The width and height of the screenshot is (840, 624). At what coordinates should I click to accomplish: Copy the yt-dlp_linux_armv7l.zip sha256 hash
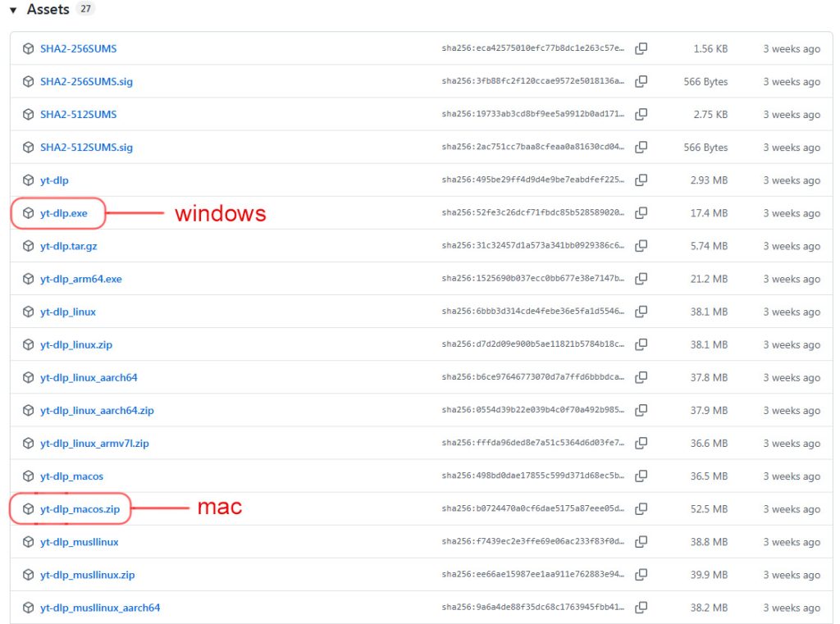pos(641,443)
